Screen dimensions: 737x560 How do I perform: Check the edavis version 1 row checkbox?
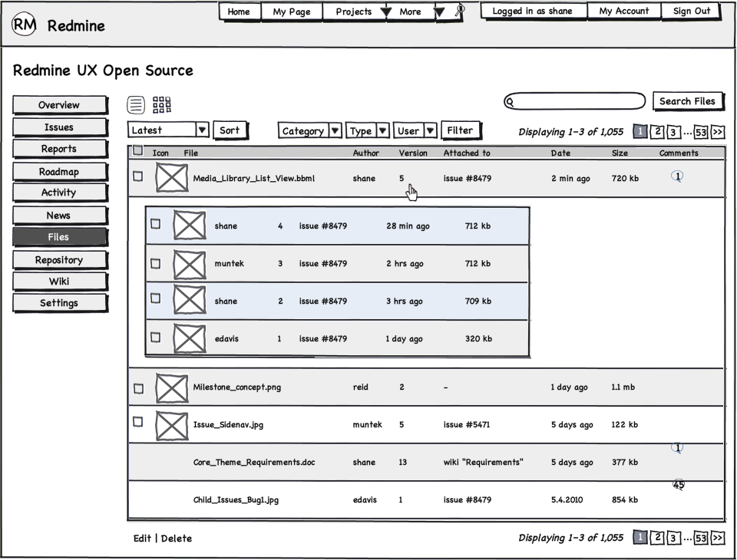(x=156, y=338)
